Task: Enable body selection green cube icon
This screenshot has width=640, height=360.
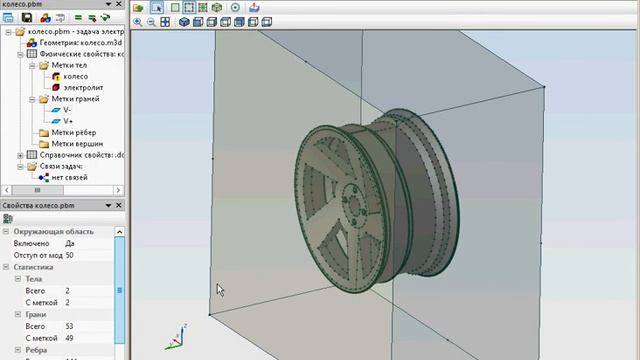Action: [217, 8]
